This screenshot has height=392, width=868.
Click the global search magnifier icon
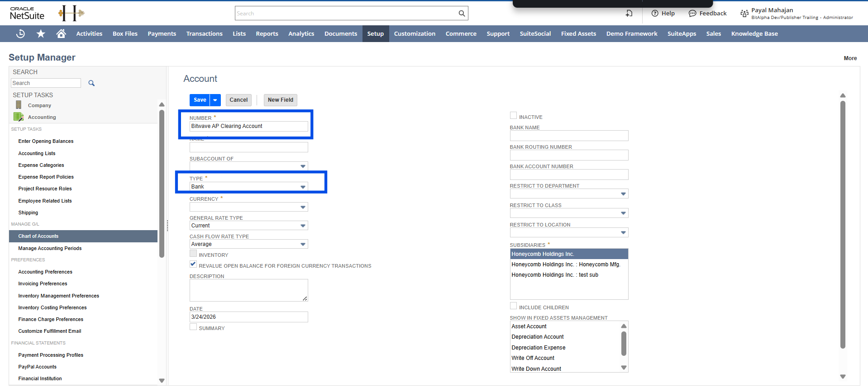pos(462,13)
